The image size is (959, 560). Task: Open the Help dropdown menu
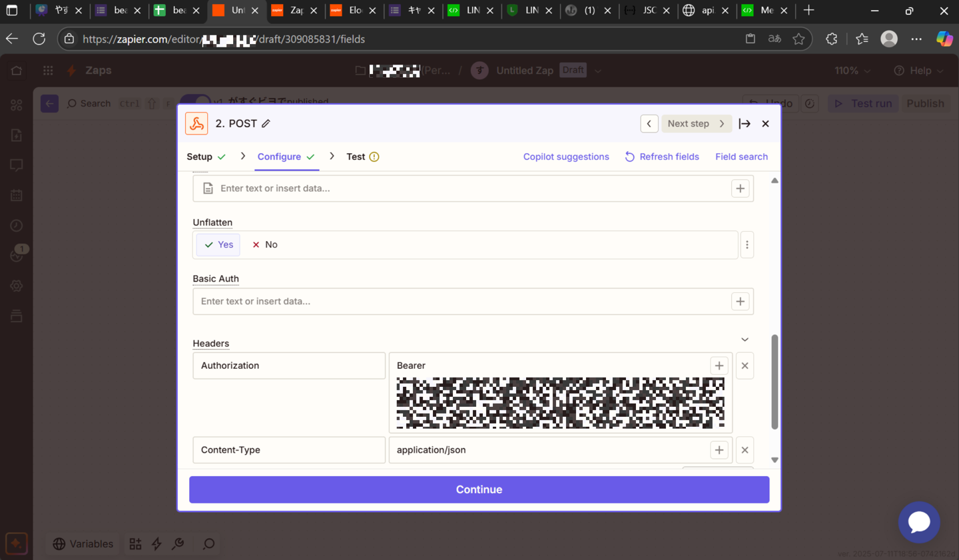(918, 71)
